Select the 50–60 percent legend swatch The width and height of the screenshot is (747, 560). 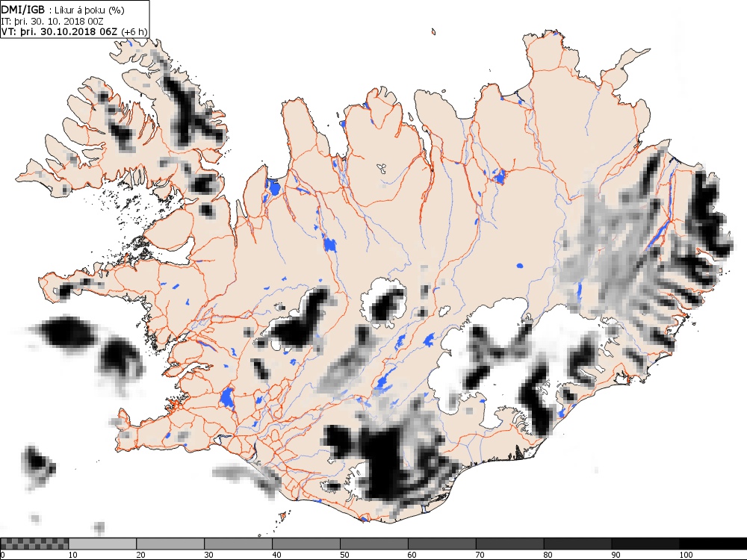[x=374, y=544]
